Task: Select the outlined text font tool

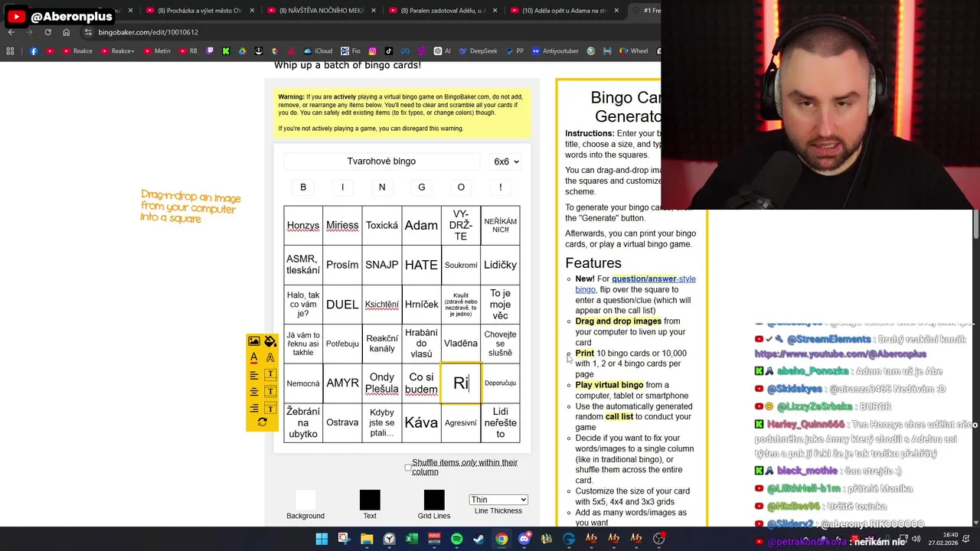Action: click(270, 357)
